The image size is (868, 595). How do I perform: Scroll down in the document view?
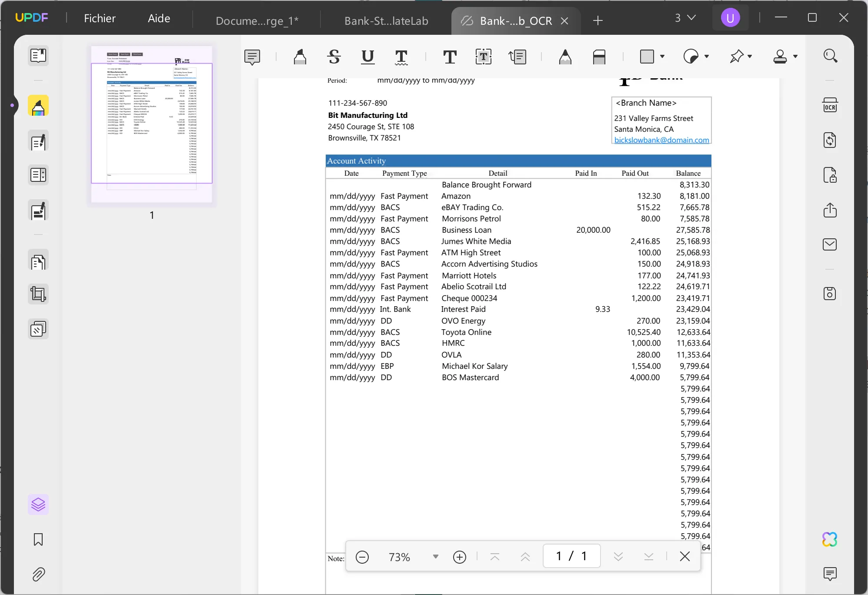click(617, 556)
